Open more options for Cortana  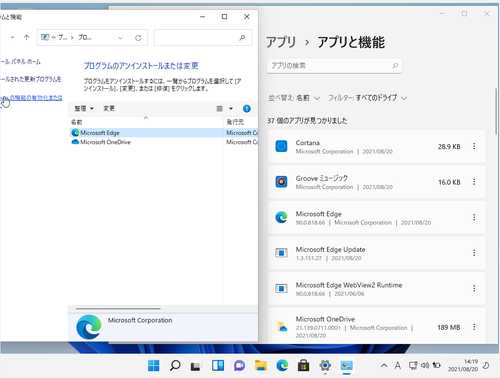(474, 146)
